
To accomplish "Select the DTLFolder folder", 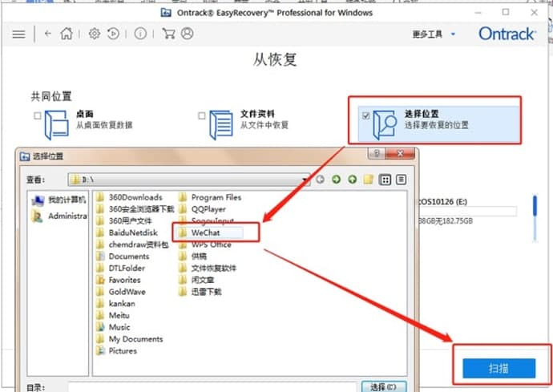I will 120,269.
